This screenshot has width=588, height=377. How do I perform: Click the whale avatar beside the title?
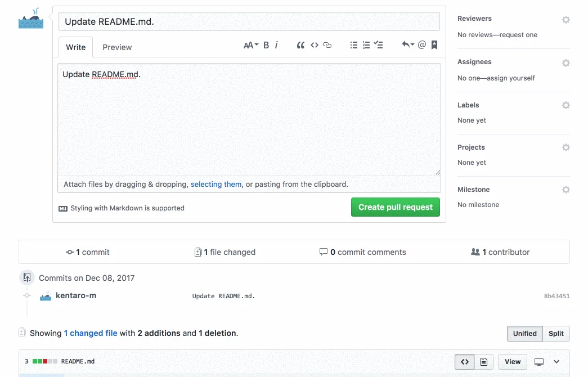point(31,18)
